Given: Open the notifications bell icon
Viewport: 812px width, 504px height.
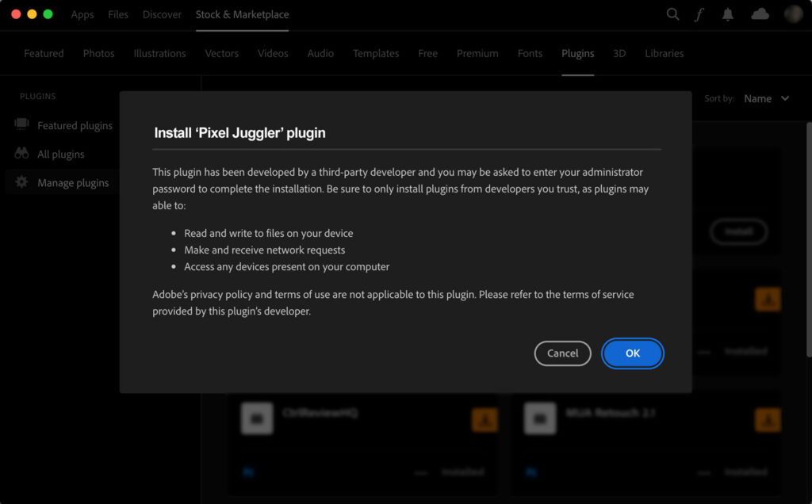Looking at the screenshot, I should (x=727, y=14).
